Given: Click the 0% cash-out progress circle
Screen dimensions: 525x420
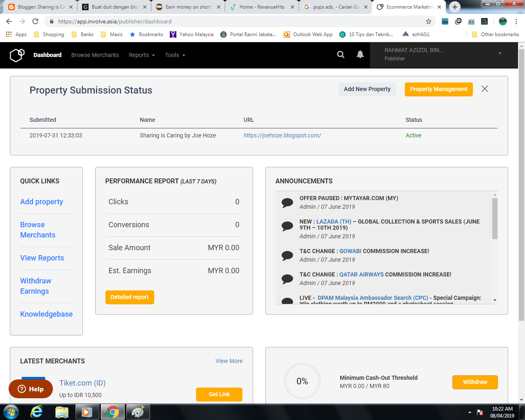Looking at the screenshot, I should coord(302,381).
